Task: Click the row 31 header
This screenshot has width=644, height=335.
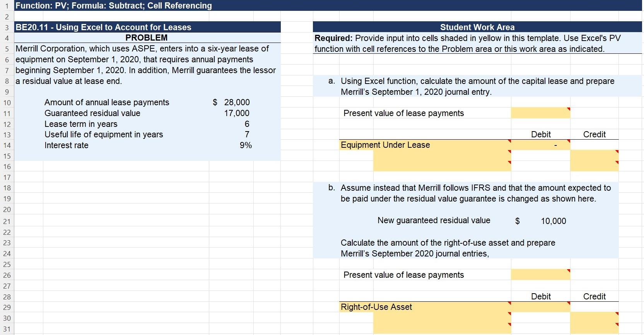Action: click(7, 329)
